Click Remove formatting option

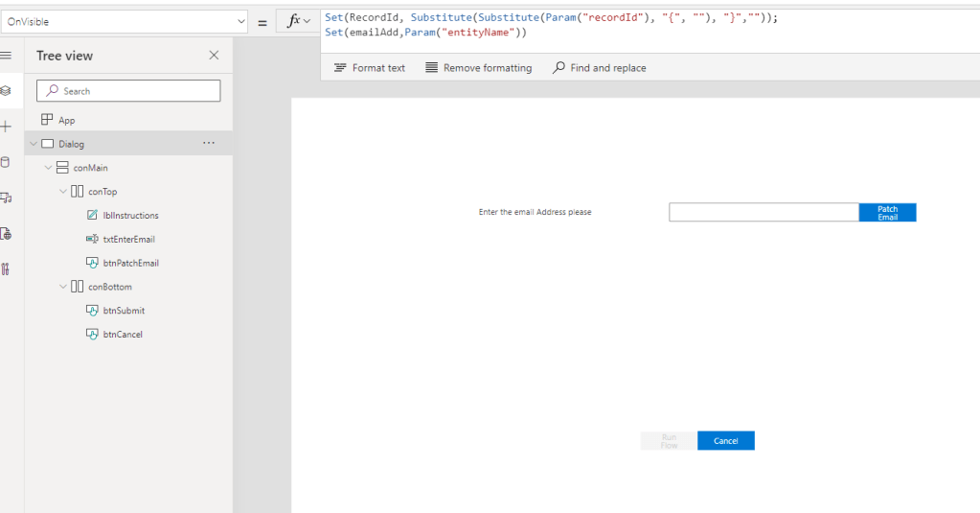478,68
